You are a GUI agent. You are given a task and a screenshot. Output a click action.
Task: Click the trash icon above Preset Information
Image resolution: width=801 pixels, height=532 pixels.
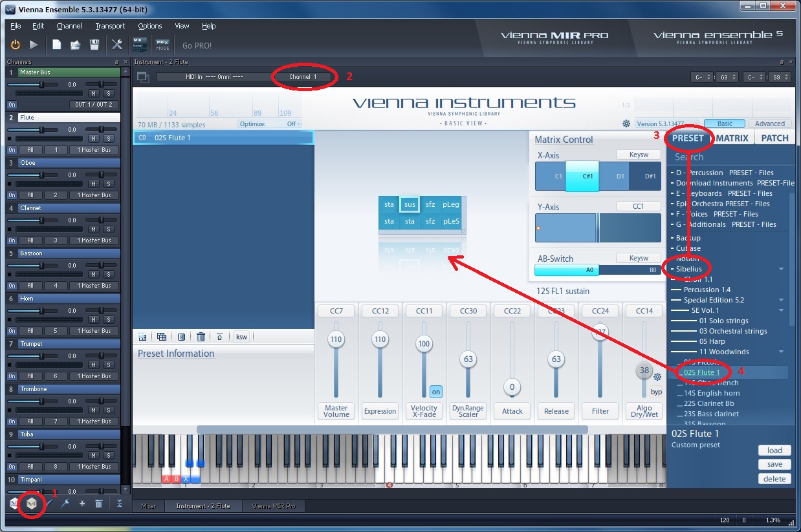[201, 337]
